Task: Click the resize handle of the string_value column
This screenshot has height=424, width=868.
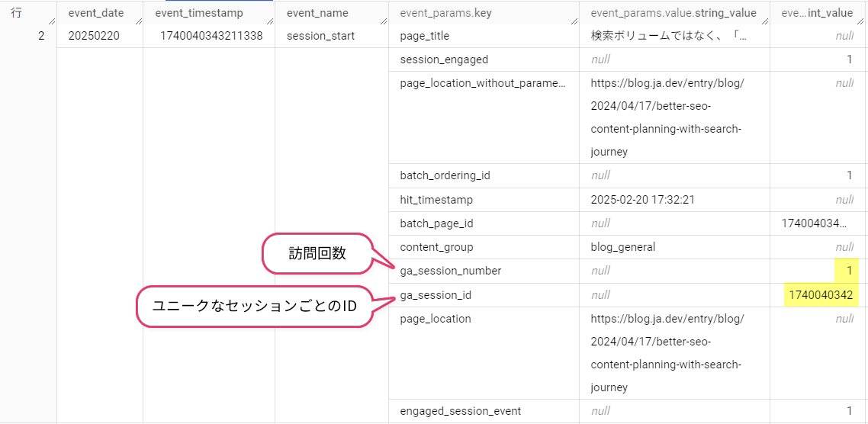Action: tap(765, 21)
